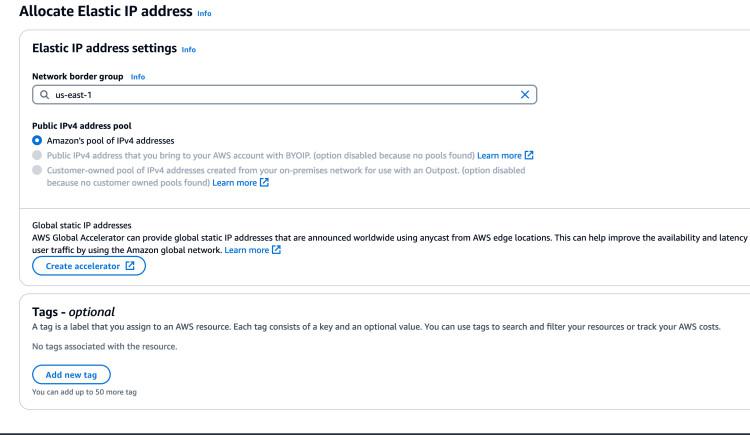Viewport: 750px width, 435px height.
Task: Click external link icon after Global Accelerator Learn more
Action: click(x=276, y=249)
